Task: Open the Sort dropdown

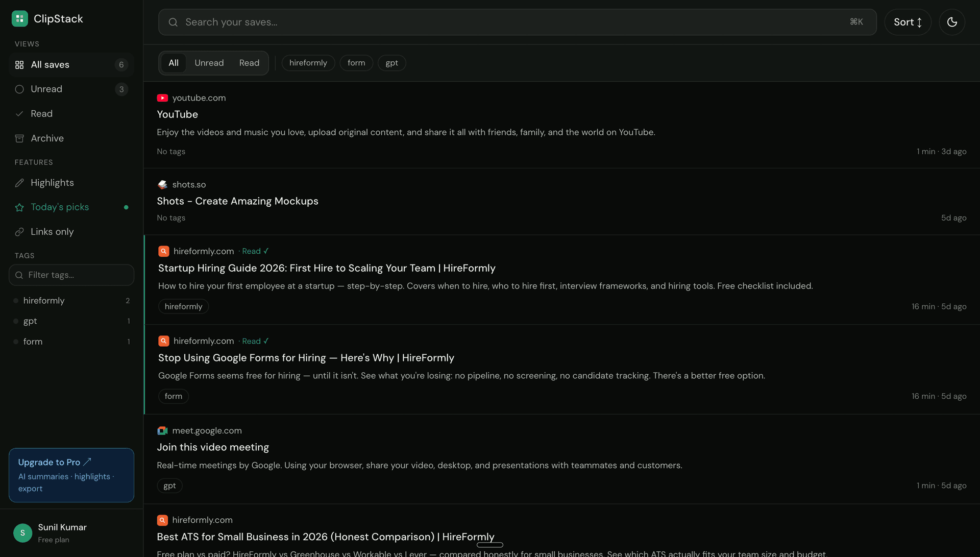Action: tap(908, 22)
